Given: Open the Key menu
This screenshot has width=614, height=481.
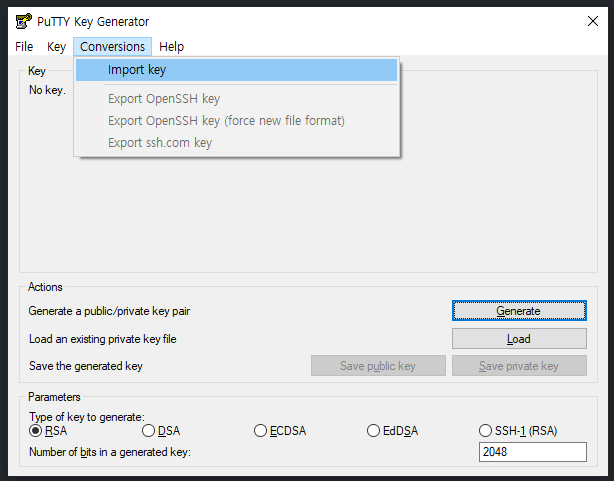Looking at the screenshot, I should (x=56, y=46).
